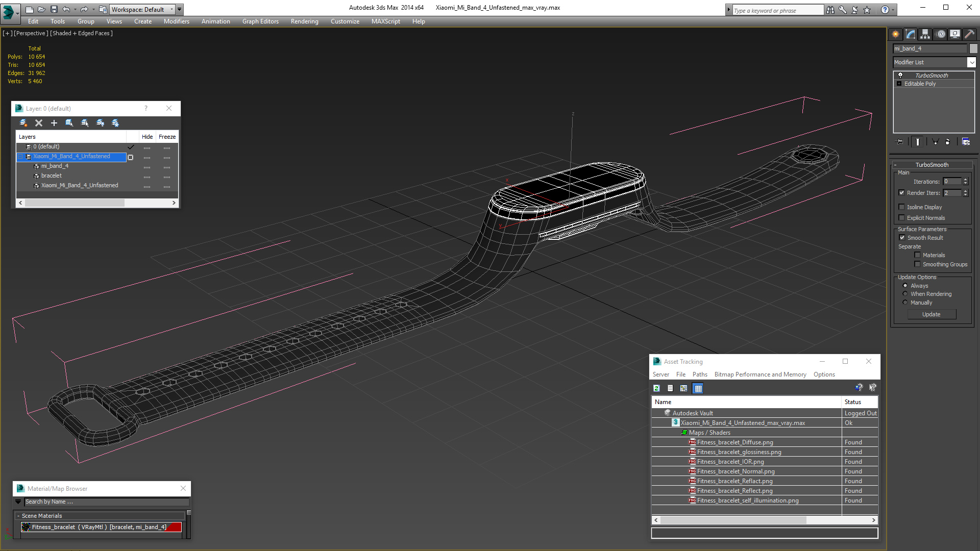Collapse the TurboSmooth rollout header

932,165
